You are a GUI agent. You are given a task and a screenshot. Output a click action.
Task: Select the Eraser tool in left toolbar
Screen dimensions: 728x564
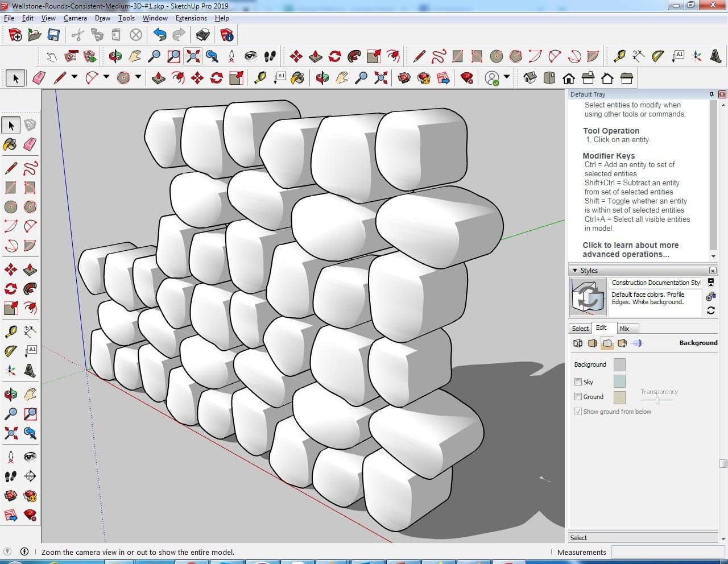(30, 144)
